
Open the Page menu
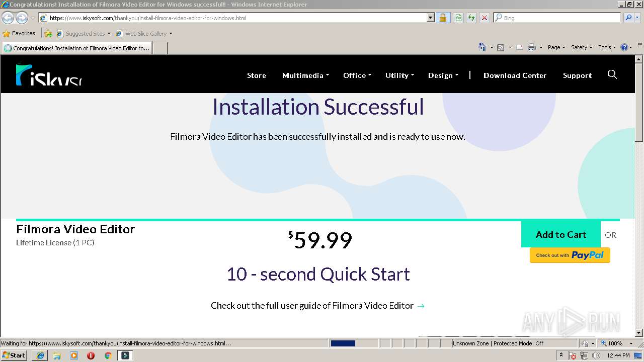tap(556, 47)
